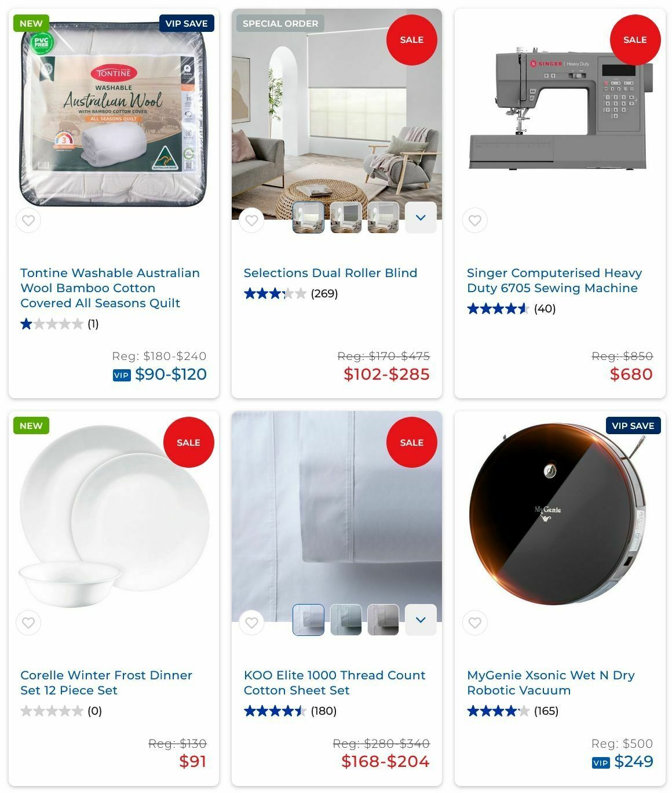Save Corelle Dinner Set with heart icon
The image size is (672, 793).
(28, 623)
